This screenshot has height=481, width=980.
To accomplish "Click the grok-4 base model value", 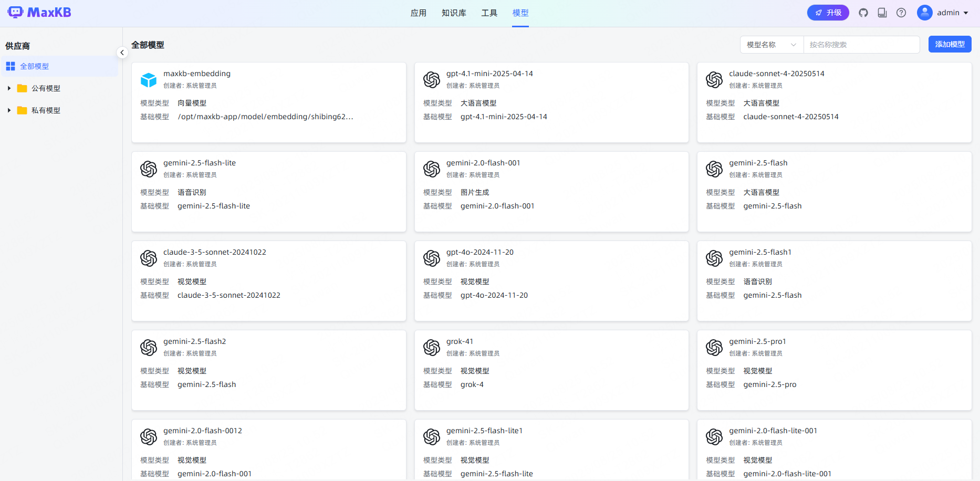I will point(472,384).
